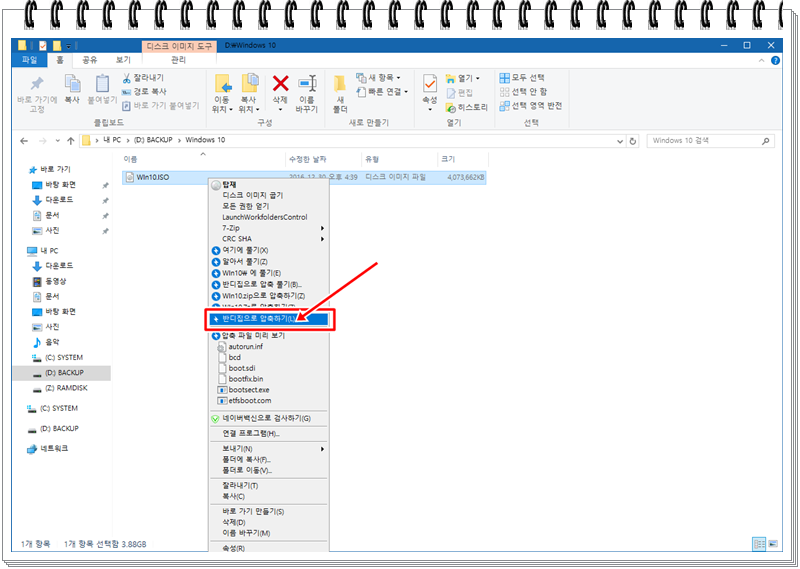Choose 모든 권한 얻기 in context menu
The image size is (800, 569).
point(268,206)
